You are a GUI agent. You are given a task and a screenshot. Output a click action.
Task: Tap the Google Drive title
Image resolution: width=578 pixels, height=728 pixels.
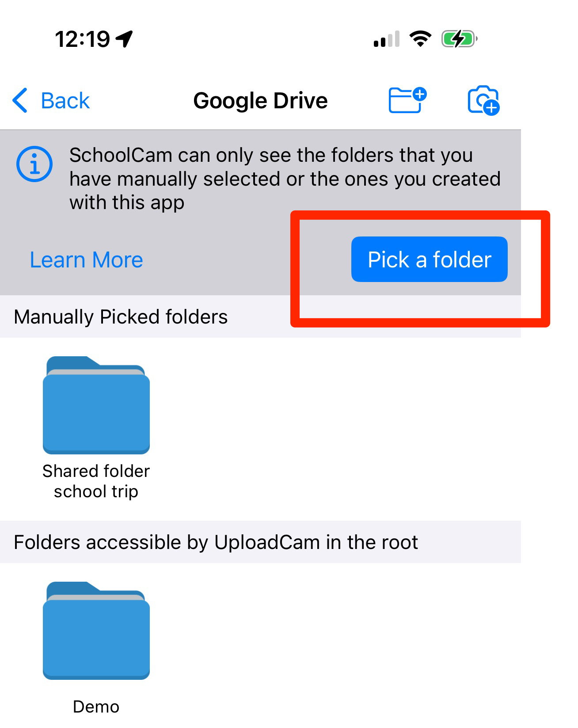[x=261, y=101]
